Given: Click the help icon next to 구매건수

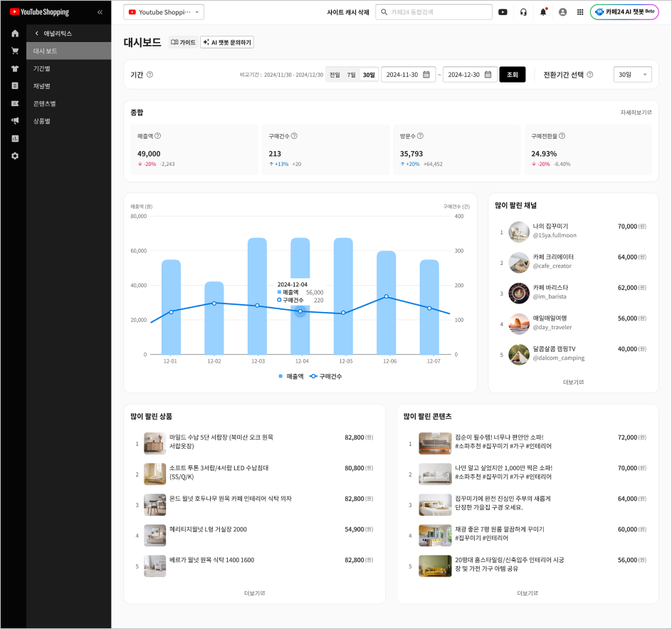Looking at the screenshot, I should (295, 136).
